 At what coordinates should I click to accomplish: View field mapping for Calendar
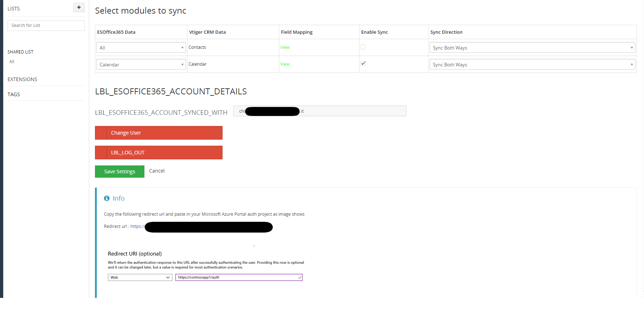click(285, 64)
